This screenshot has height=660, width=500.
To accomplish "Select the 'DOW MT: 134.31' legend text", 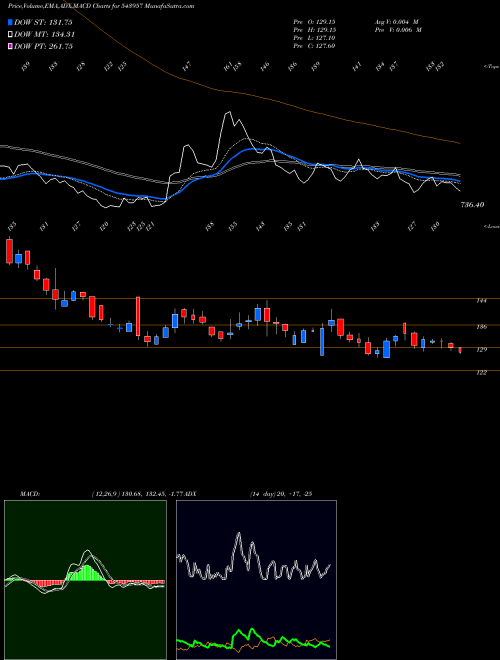I will (x=45, y=35).
